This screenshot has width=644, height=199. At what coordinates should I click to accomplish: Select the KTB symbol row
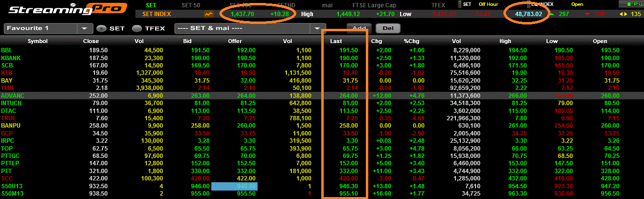(x=322, y=72)
